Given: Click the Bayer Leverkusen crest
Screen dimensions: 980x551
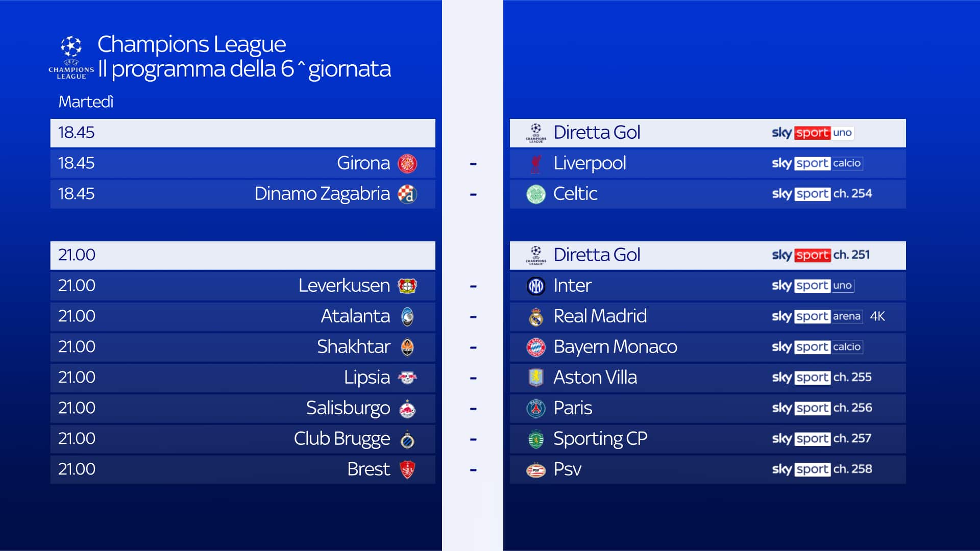Looking at the screenshot, I should 407,286.
